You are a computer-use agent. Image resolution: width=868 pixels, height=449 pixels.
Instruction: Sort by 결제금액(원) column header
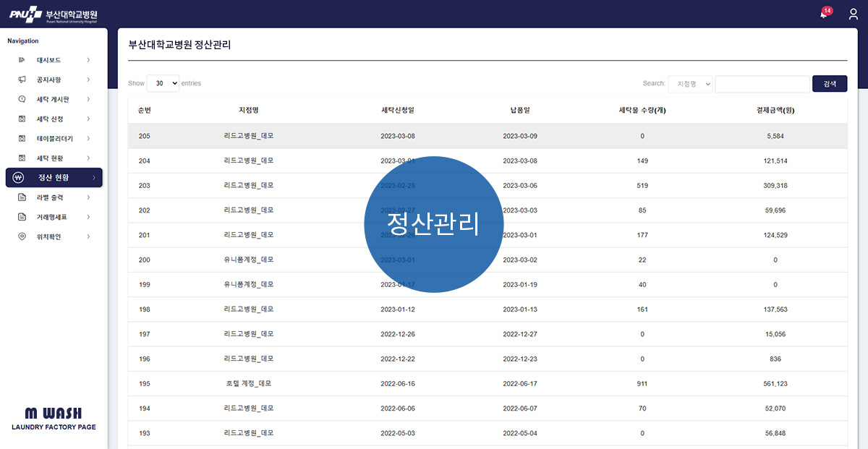tap(775, 111)
